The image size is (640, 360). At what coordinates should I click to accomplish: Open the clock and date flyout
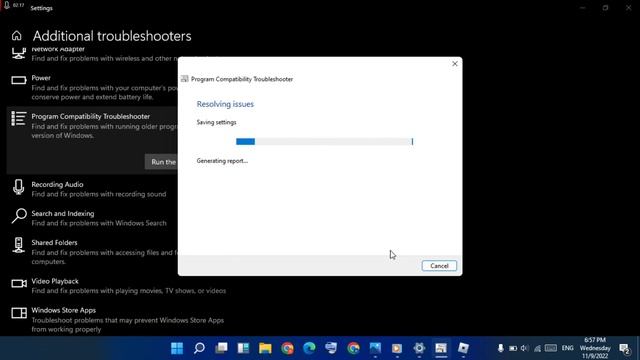pyautogui.click(x=595, y=348)
